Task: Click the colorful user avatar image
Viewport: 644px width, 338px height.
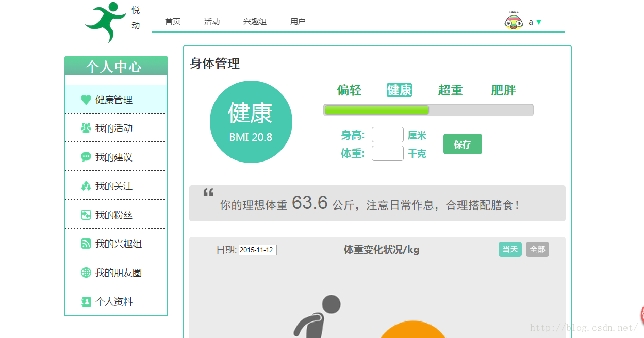Action: 514,21
